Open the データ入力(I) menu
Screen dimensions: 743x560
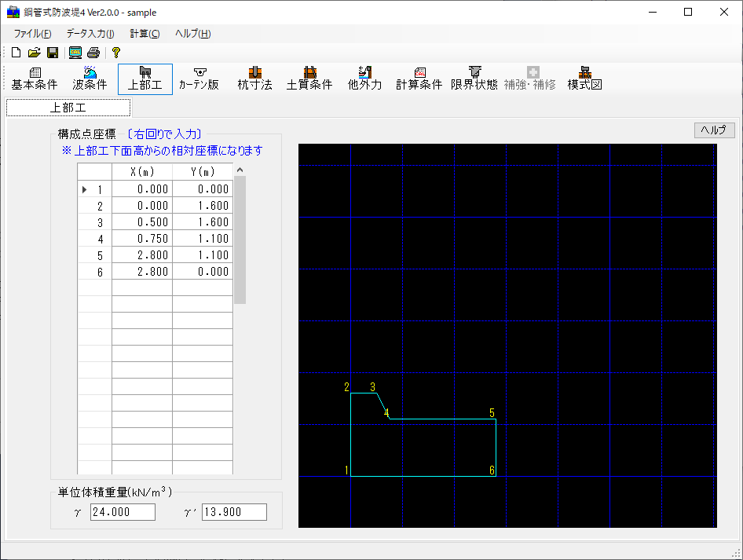90,34
